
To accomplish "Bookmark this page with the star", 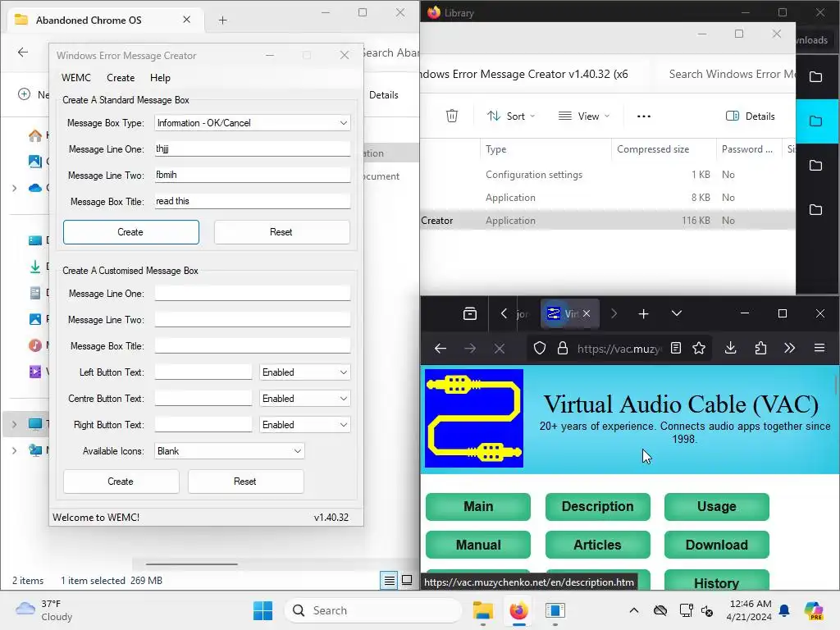I will click(699, 348).
